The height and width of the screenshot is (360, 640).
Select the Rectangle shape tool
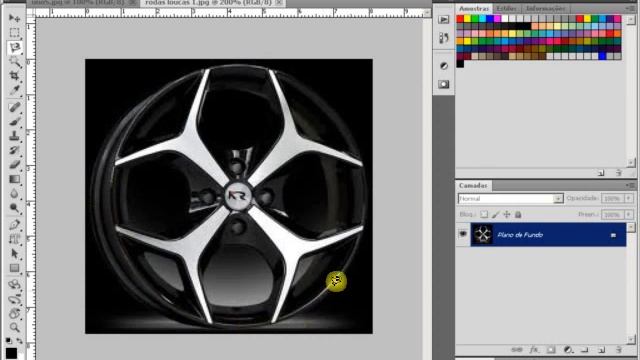(x=14, y=268)
